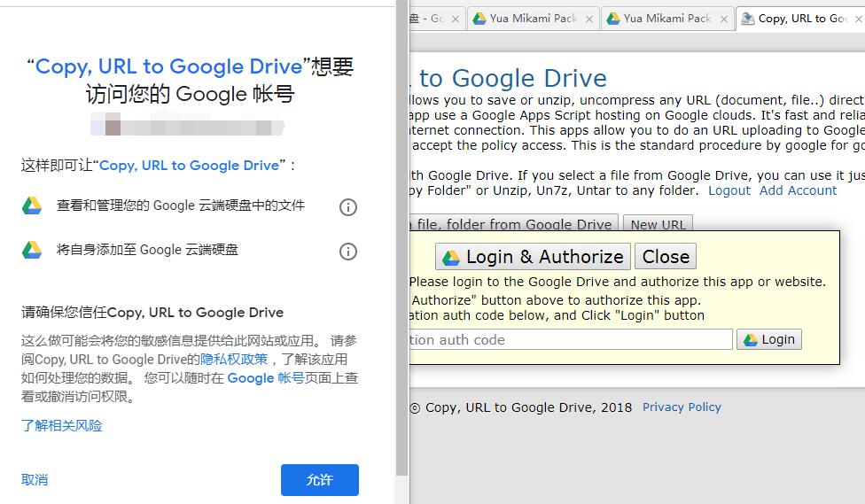Click permission text '查看和管理您的 Google 云端硬盘中的文件'
865x504 pixels.
[x=181, y=205]
